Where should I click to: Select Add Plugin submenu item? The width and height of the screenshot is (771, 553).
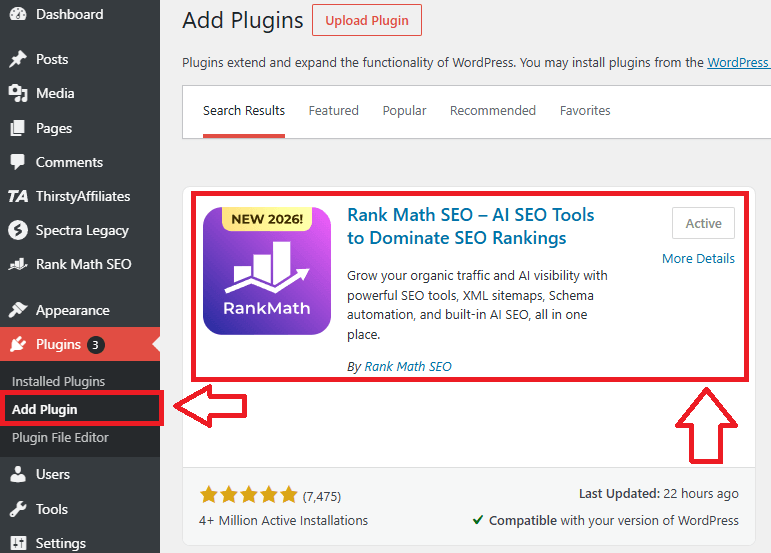tap(45, 409)
